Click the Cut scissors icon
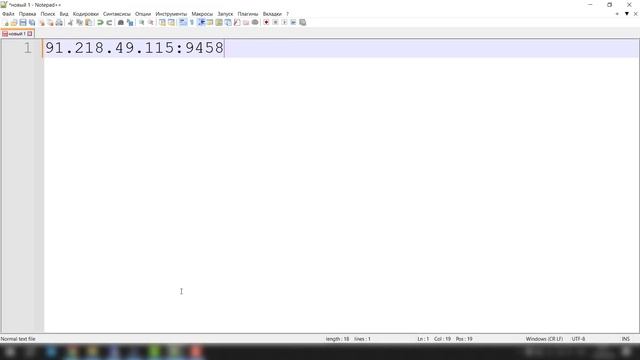Image resolution: width=640 pixels, height=360 pixels. [x=70, y=22]
